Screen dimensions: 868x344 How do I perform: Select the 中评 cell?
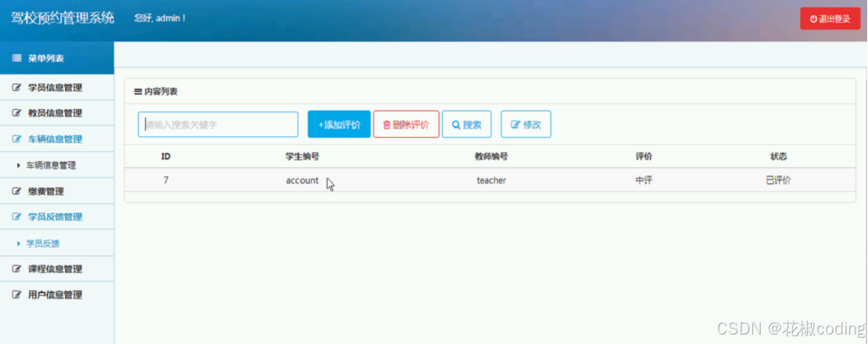(x=644, y=180)
